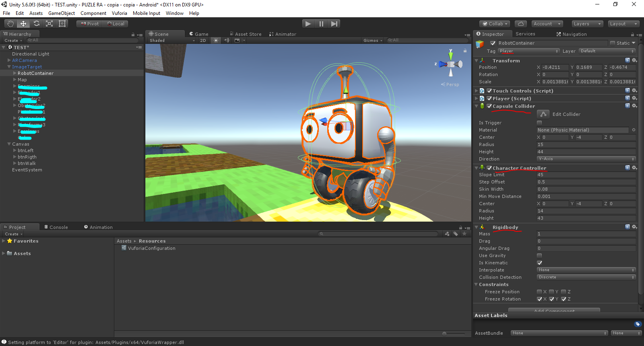Select the Rotate tool

(36, 24)
